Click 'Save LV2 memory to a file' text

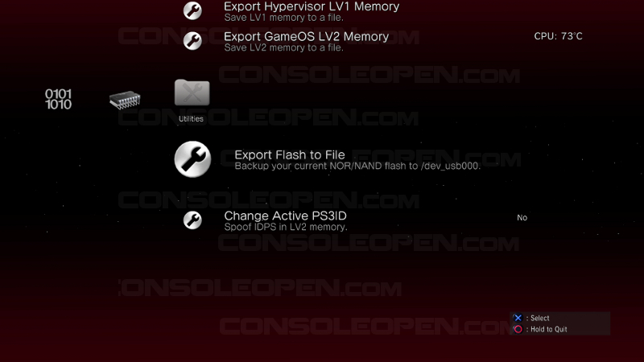coord(284,47)
